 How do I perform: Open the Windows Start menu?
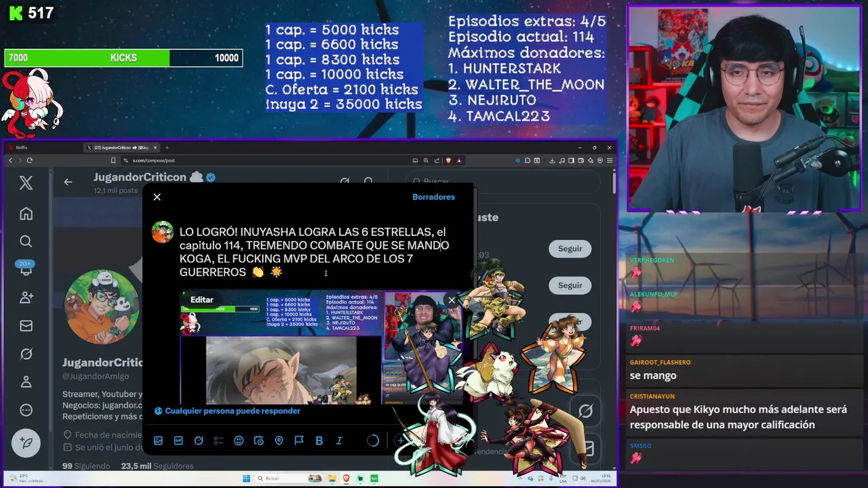pos(246,478)
